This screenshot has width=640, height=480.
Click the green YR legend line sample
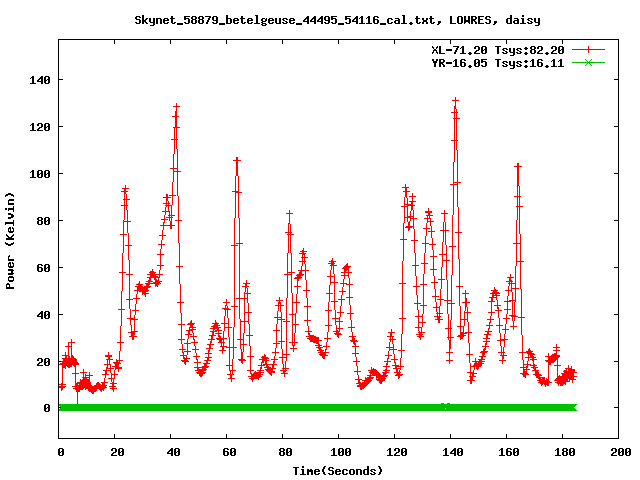tap(588, 62)
